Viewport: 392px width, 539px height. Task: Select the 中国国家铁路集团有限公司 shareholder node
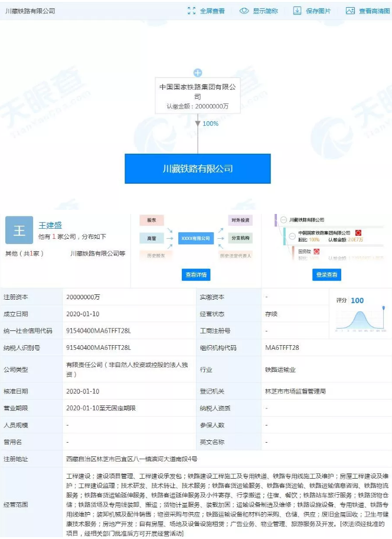pyautogui.click(x=198, y=95)
